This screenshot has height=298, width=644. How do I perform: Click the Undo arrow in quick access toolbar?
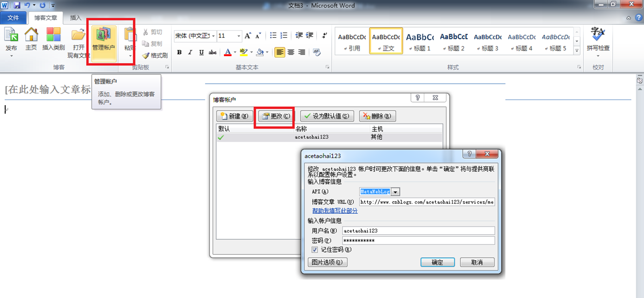28,5
